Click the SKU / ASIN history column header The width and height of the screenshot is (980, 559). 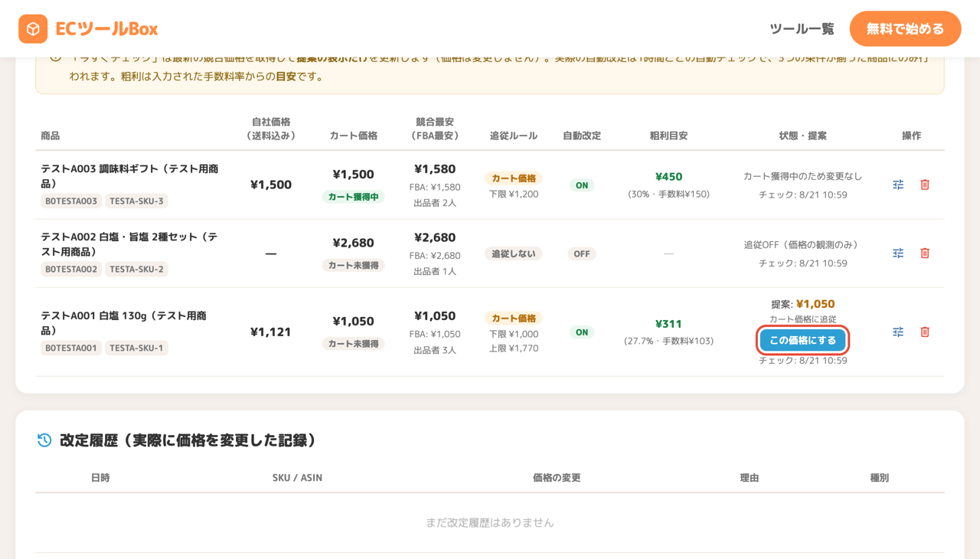coord(297,478)
